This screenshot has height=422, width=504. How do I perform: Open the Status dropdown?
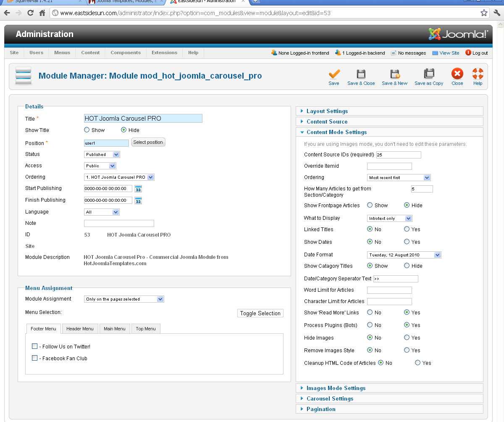point(102,154)
